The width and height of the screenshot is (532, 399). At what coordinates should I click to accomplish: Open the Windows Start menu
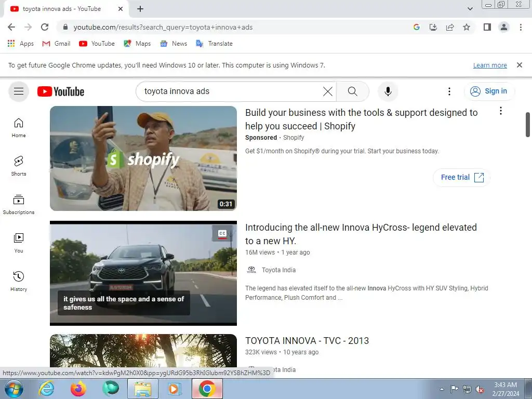[x=14, y=389]
